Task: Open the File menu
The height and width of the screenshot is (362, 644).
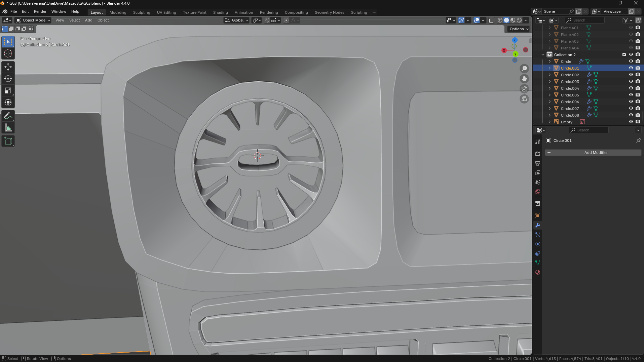Action: (13, 11)
